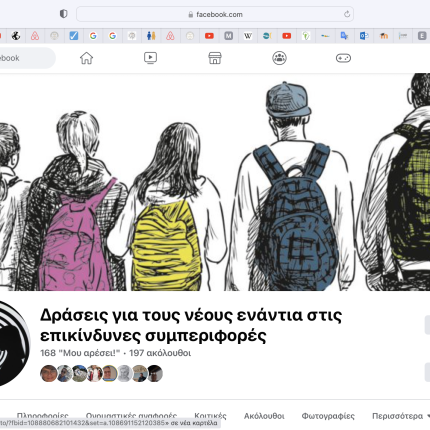Expand the Περισσότερα dropdown
This screenshot has width=430, height=430.
(x=401, y=416)
